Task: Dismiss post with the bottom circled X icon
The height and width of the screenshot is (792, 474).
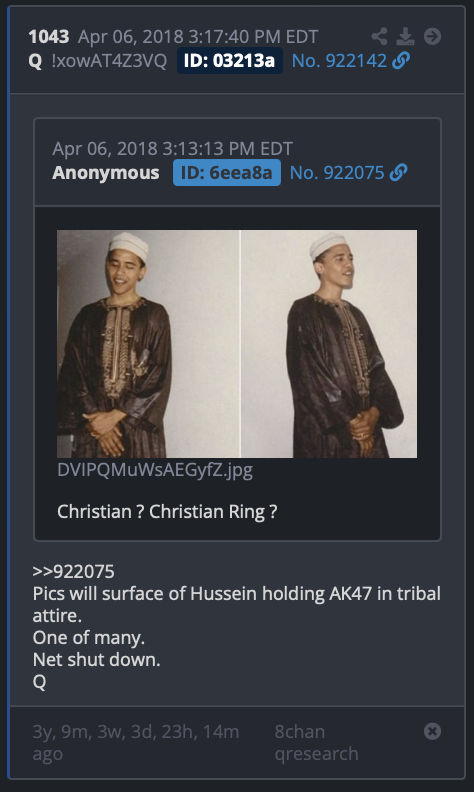Action: 432,731
